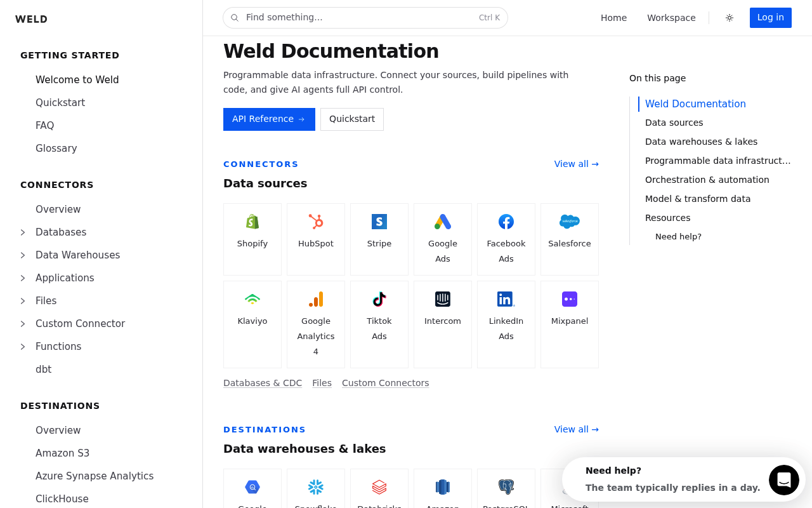The width and height of the screenshot is (812, 508).
Task: Open the Files link under data sources
Action: 322,383
